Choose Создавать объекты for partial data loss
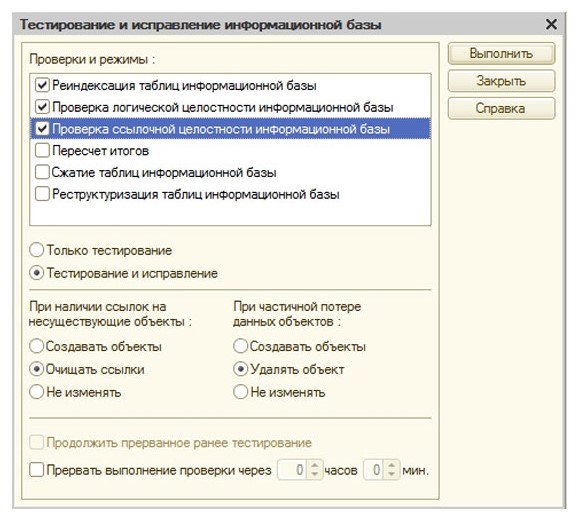Screen dimensions: 580x522 (x=240, y=346)
